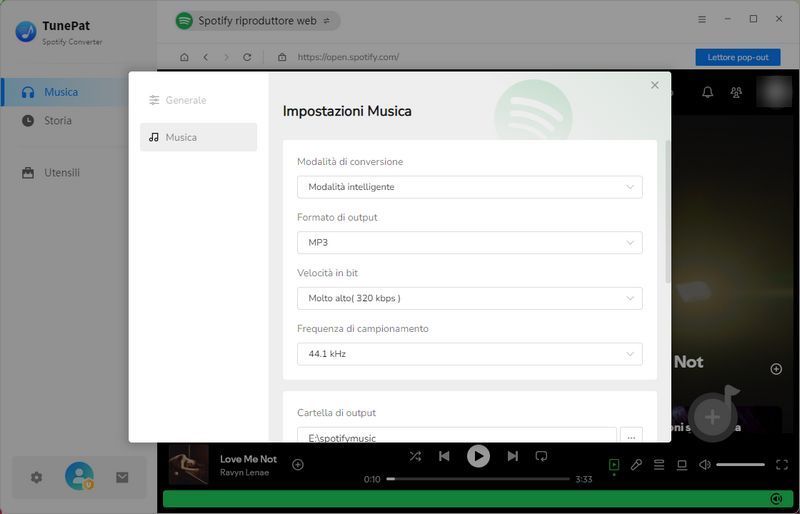The image size is (800, 514).
Task: Add Love Me Not to liked songs
Action: [x=298, y=464]
